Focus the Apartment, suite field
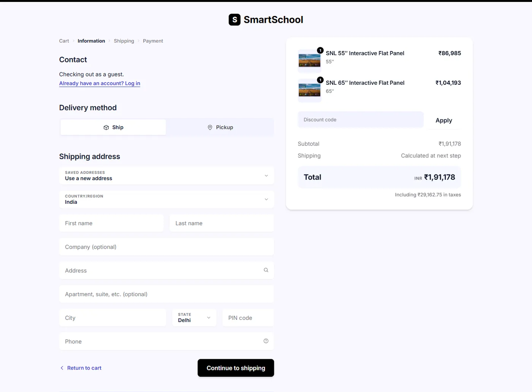The image size is (532, 392). [x=166, y=294]
